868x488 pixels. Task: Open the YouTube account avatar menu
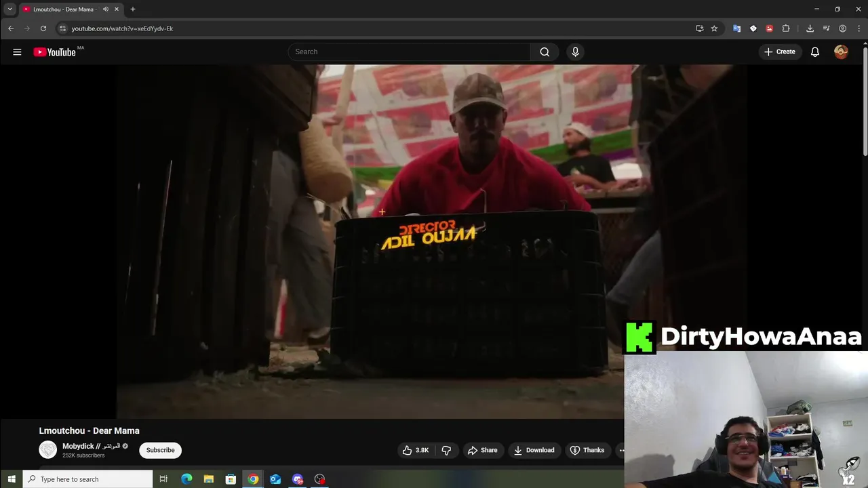coord(841,52)
